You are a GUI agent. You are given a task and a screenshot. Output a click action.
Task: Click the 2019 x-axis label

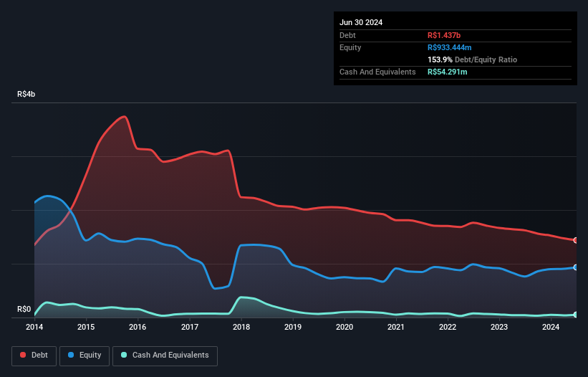[293, 327]
